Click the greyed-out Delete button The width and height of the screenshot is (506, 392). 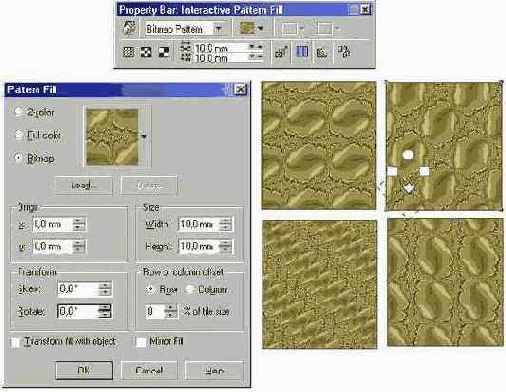(149, 185)
